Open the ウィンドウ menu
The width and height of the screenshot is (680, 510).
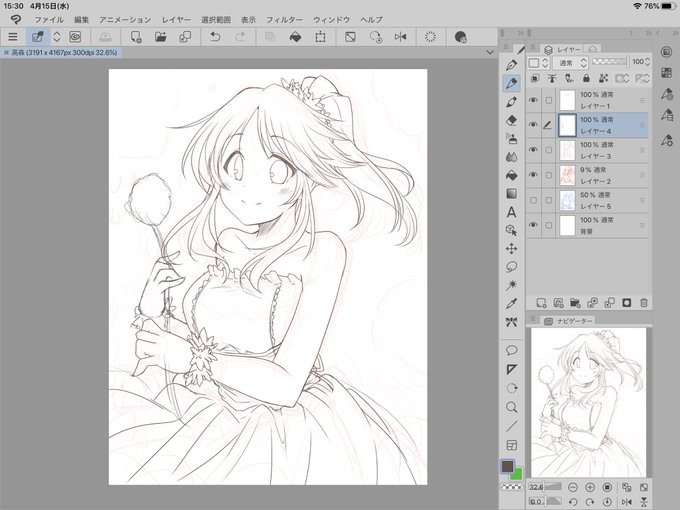331,20
